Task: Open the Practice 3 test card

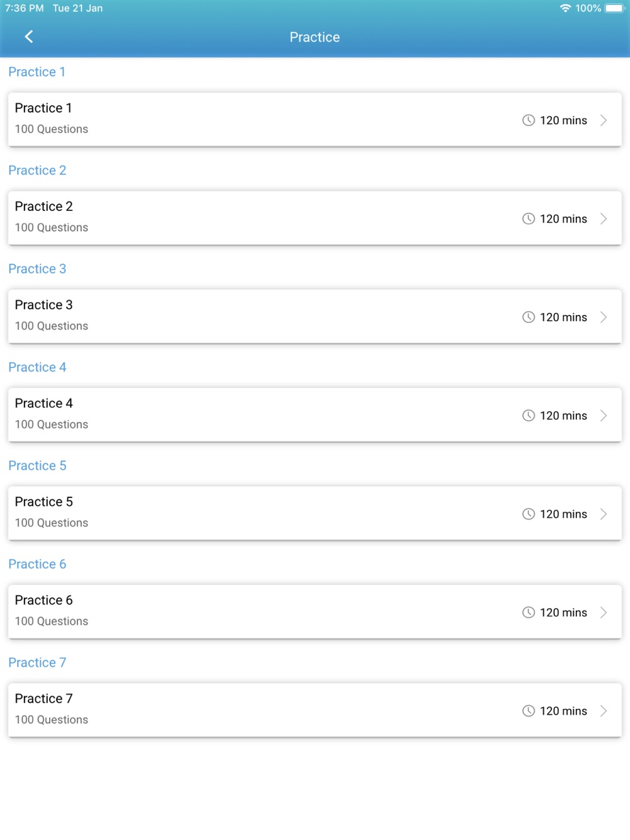Action: (315, 317)
